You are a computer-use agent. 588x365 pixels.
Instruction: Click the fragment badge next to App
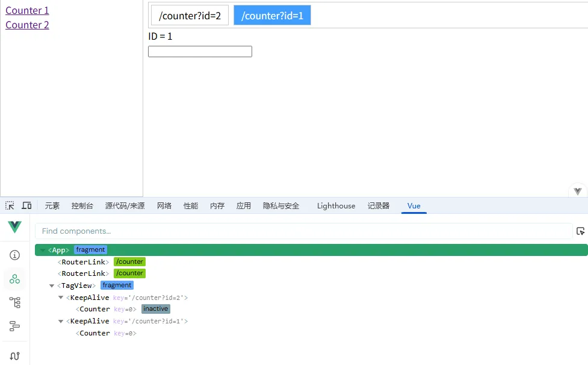coord(90,250)
